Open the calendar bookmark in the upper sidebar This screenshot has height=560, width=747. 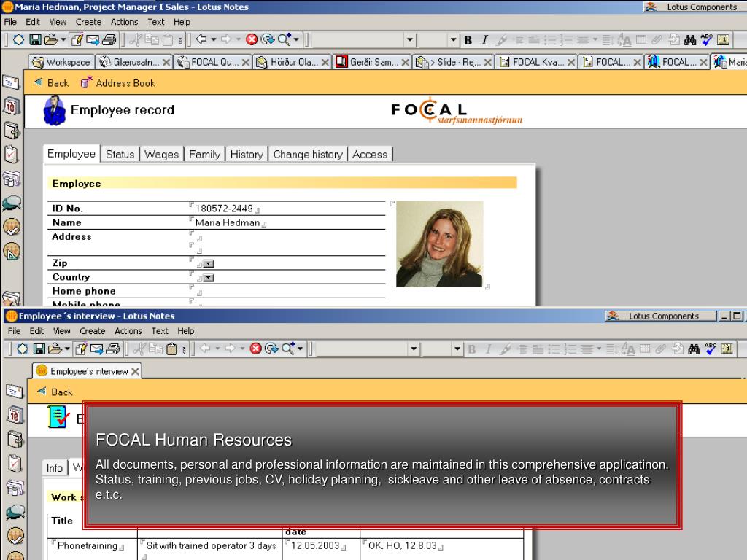point(12,106)
